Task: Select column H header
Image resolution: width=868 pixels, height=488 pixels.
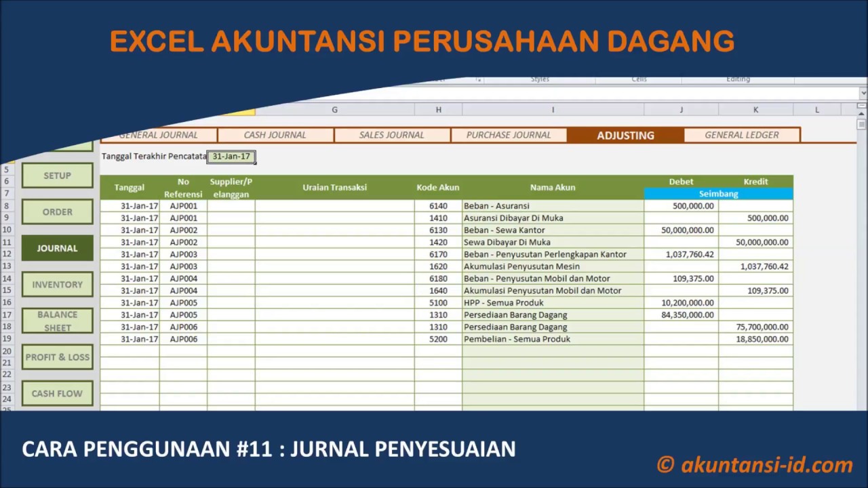Action: [x=438, y=110]
